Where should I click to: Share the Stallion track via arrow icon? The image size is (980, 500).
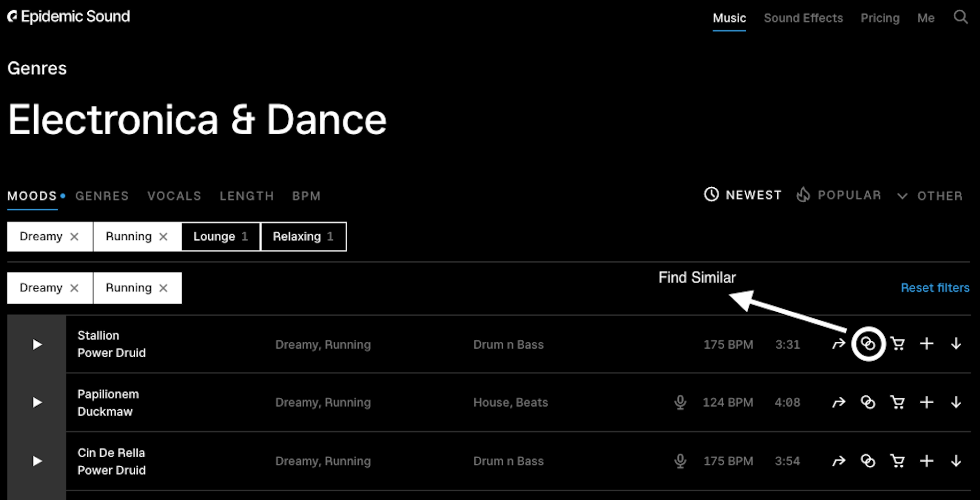click(839, 344)
